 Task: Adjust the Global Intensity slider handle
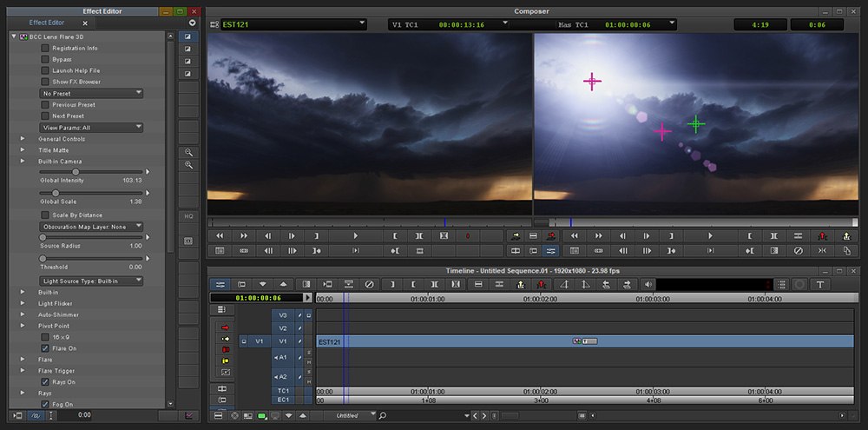pyautogui.click(x=76, y=172)
